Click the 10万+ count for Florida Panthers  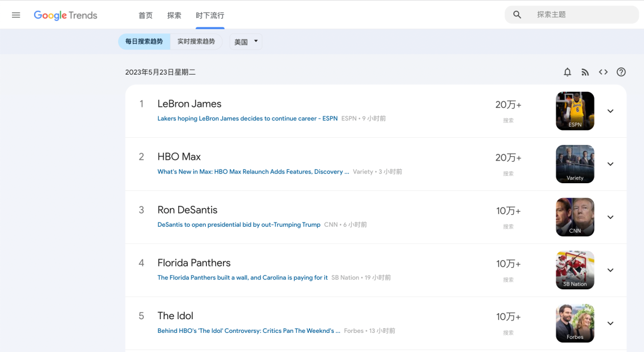pos(508,264)
